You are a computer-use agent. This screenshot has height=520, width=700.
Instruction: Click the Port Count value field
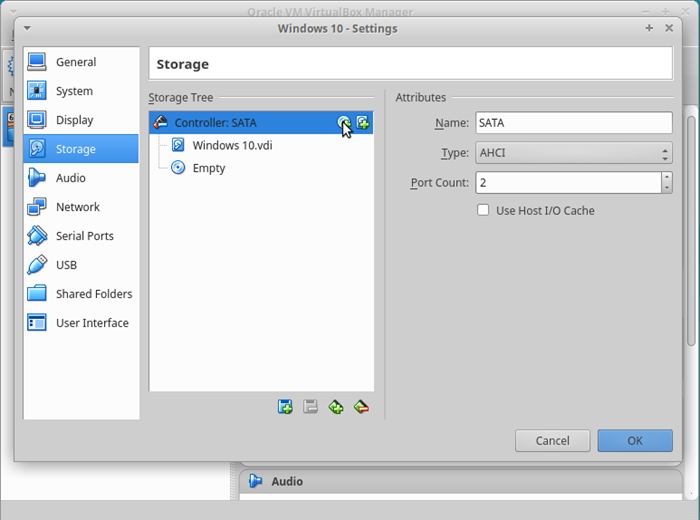pos(568,183)
